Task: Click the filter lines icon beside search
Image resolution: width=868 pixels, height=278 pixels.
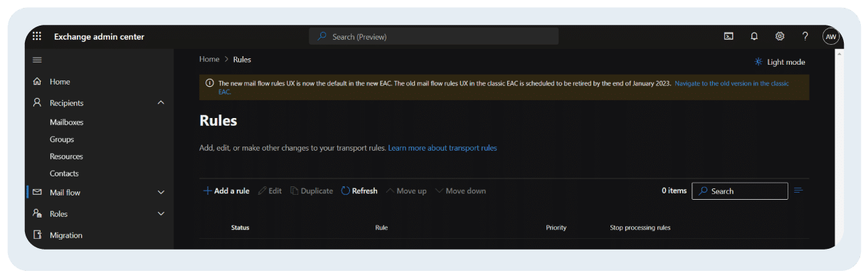Action: 798,191
